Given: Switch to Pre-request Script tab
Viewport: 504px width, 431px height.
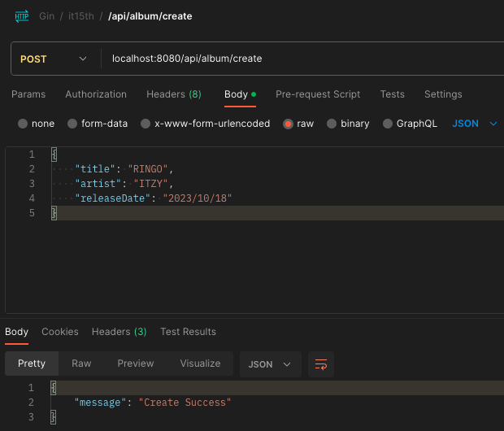Looking at the screenshot, I should 318,94.
